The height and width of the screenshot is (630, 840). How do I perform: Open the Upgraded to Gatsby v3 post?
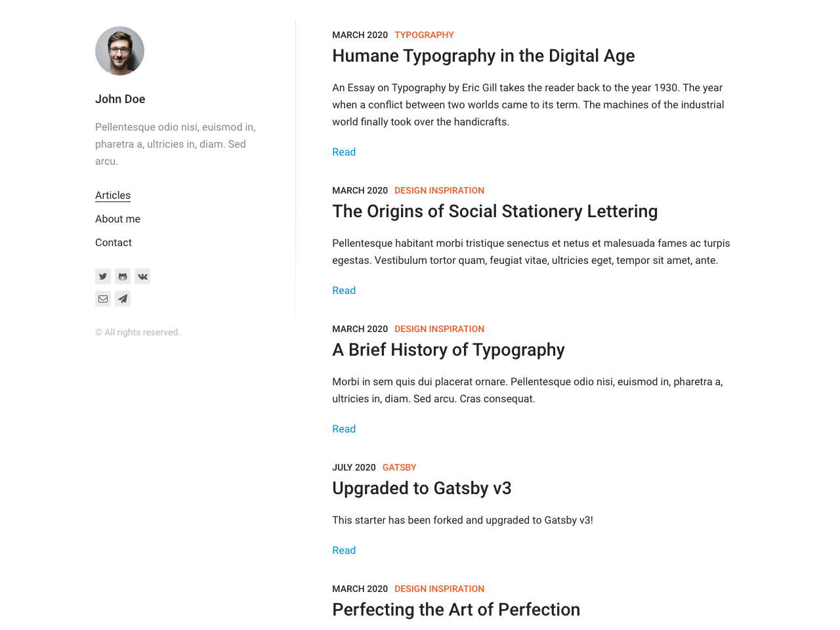[421, 488]
